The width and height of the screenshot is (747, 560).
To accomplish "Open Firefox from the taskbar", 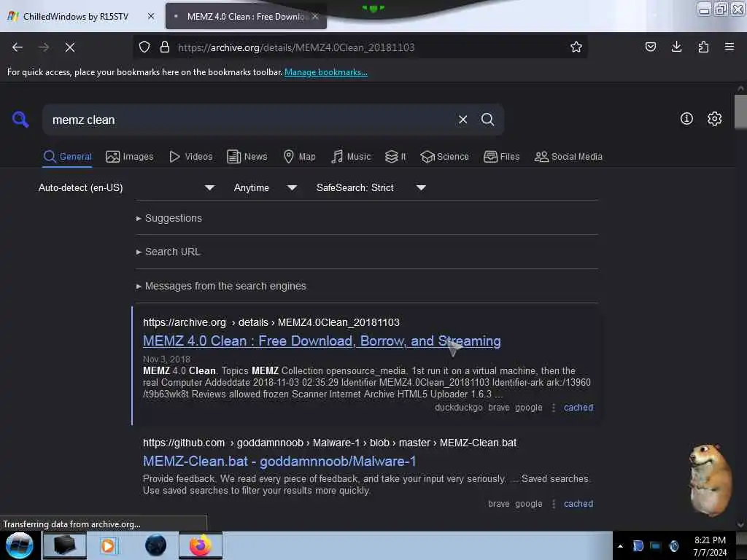I will click(201, 545).
